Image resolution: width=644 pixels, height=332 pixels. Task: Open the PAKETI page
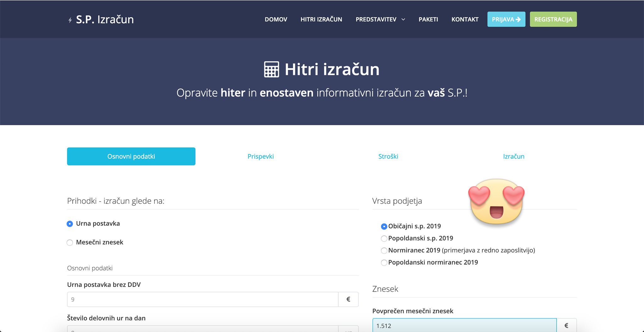point(428,19)
